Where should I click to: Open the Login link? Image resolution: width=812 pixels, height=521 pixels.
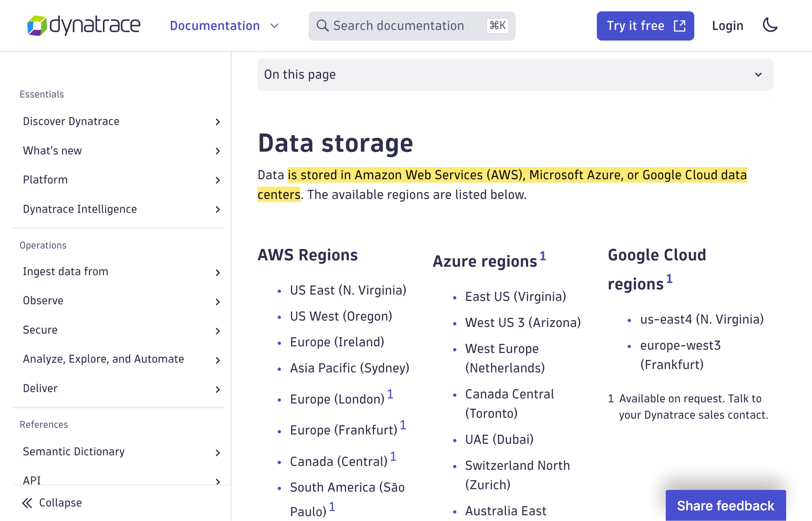coord(727,26)
